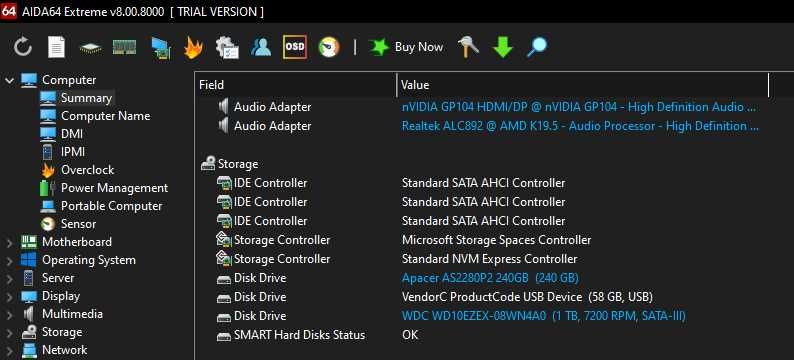
Task: Select Server in the sidebar
Action: tap(58, 278)
